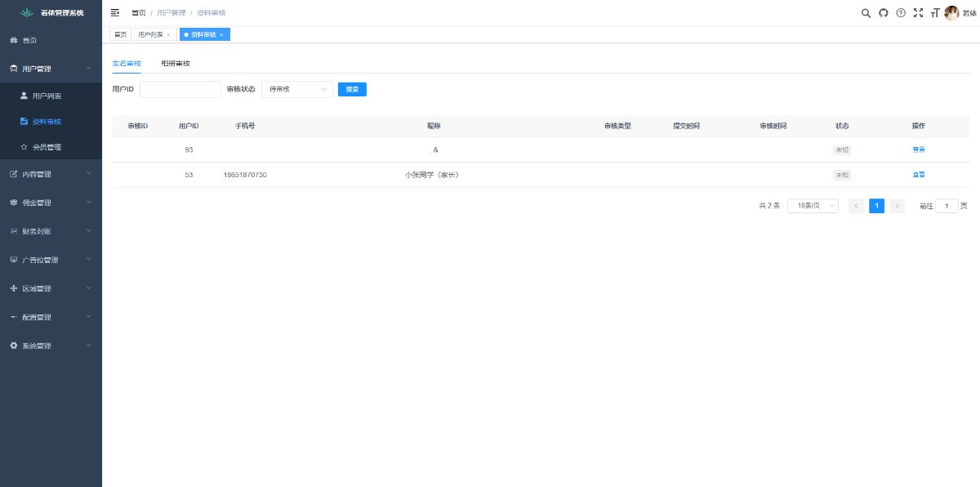Focus the 前往 page number input

[947, 206]
